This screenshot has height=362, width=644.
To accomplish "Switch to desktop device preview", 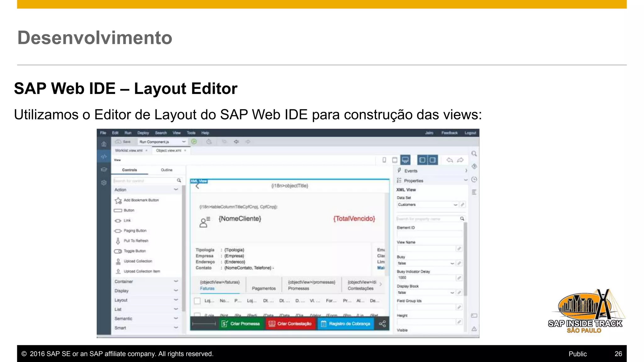I will (405, 160).
